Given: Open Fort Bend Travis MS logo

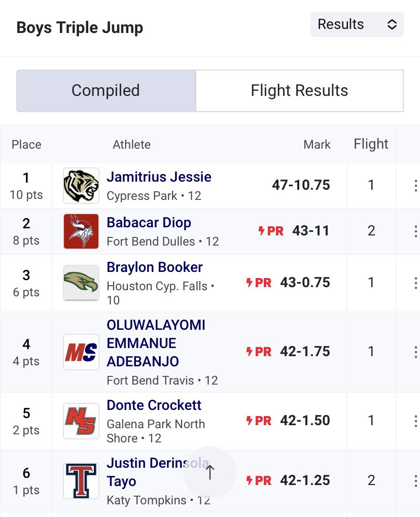Looking at the screenshot, I should pos(81,352).
